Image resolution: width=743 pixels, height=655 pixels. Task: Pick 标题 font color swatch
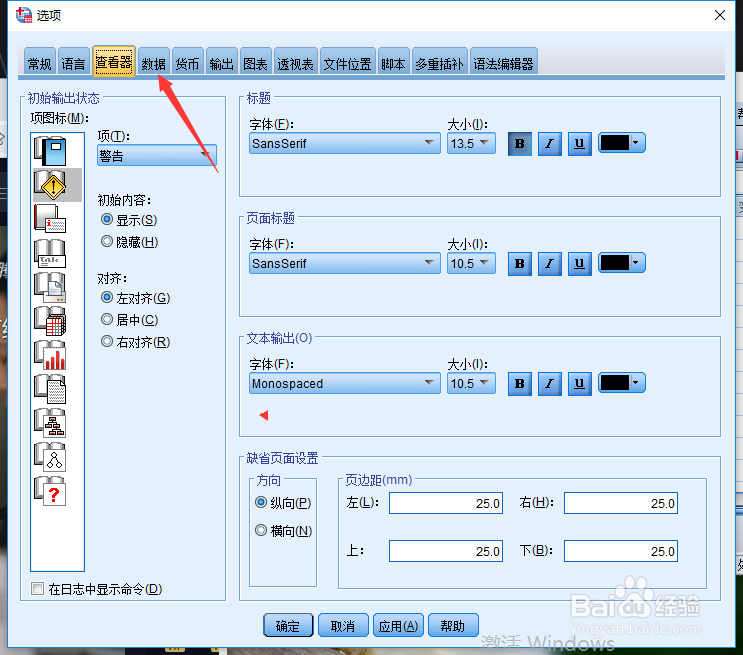[x=622, y=143]
